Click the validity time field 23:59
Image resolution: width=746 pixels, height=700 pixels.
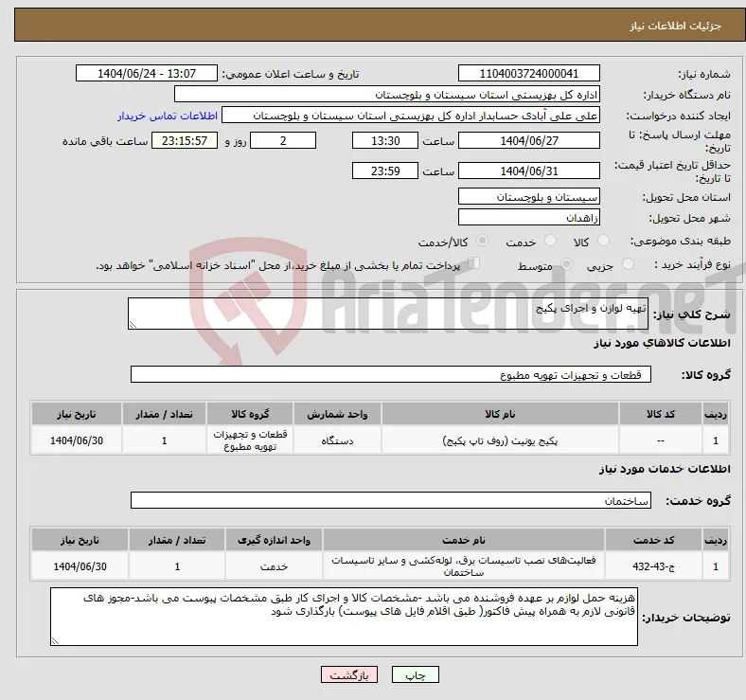pos(385,171)
